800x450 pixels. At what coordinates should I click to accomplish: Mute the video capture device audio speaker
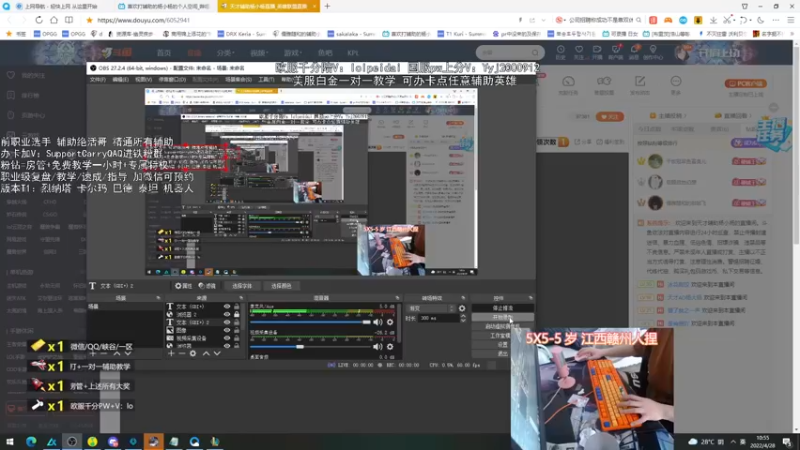tap(378, 346)
